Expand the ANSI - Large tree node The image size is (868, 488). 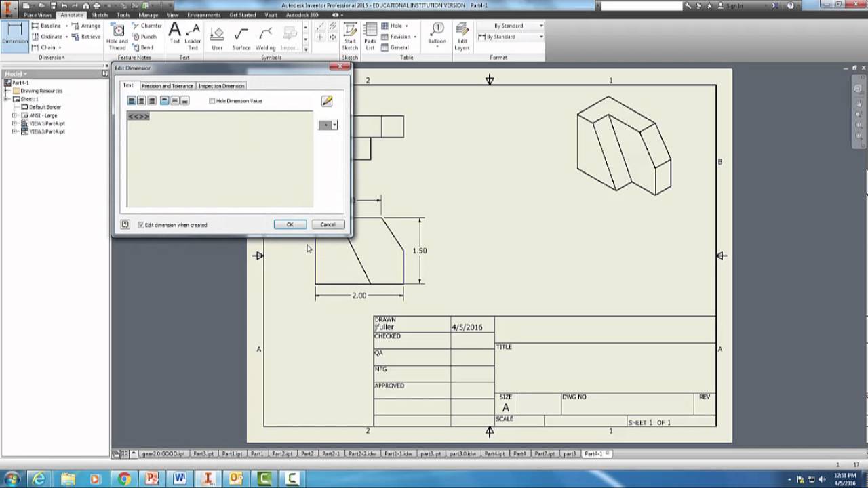point(14,115)
